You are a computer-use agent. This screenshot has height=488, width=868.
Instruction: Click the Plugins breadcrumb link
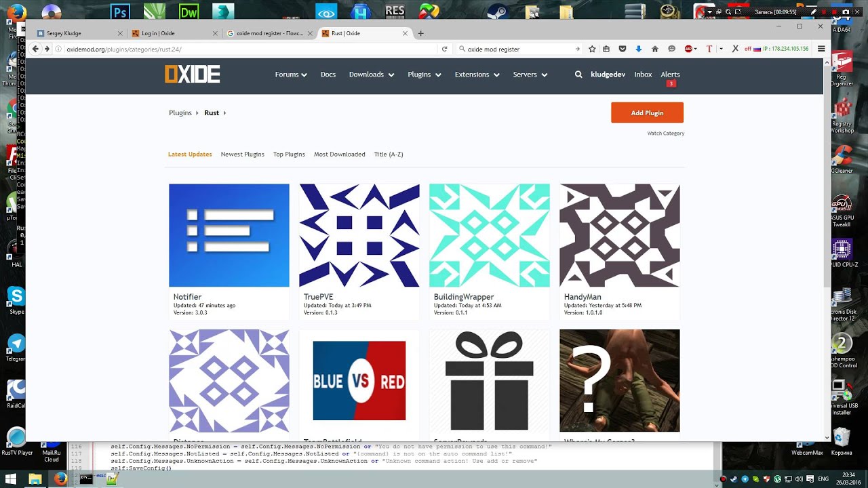coord(180,113)
